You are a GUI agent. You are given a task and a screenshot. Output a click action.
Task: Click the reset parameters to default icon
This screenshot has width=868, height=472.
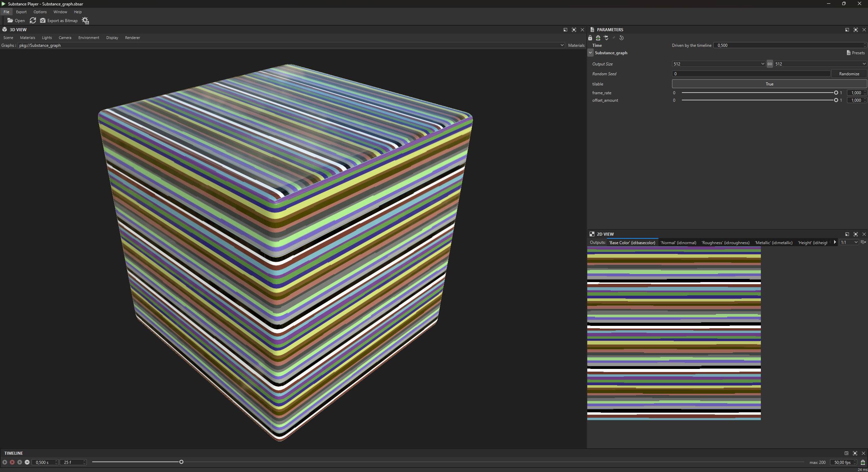point(622,38)
